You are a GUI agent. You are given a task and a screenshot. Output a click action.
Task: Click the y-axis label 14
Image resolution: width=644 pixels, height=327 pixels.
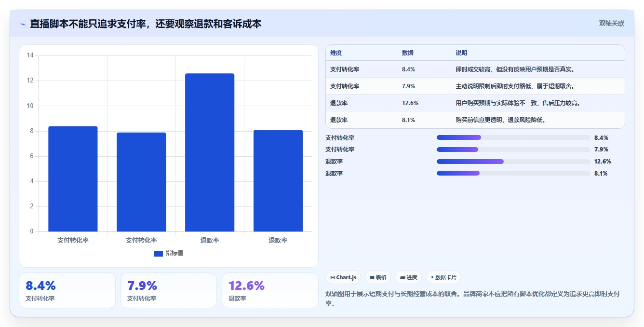click(30, 55)
